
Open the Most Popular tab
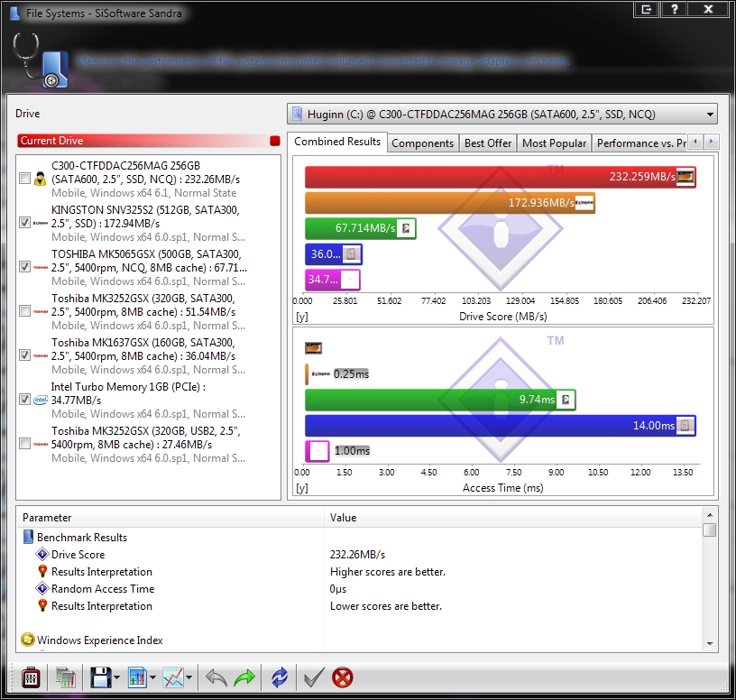point(554,143)
